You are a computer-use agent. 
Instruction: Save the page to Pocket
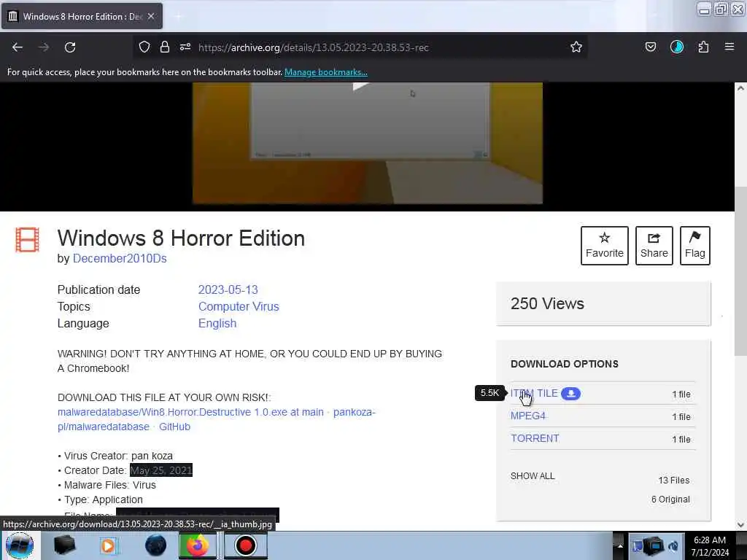click(650, 47)
